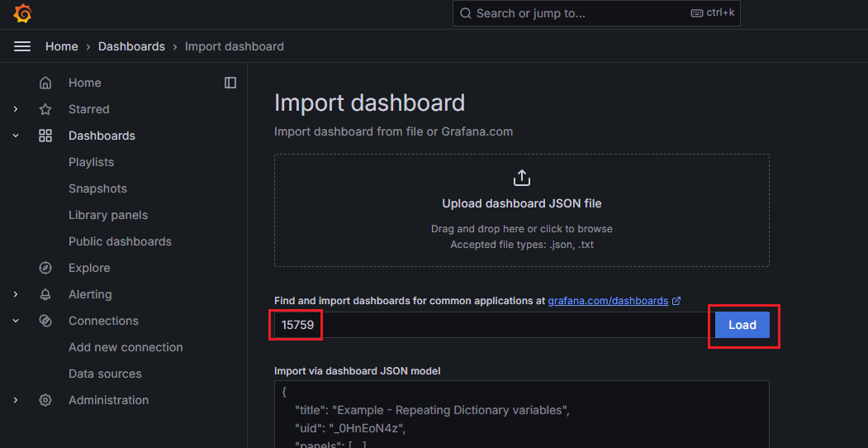This screenshot has width=868, height=448.
Task: Click the Grafana logo icon
Action: [x=22, y=13]
